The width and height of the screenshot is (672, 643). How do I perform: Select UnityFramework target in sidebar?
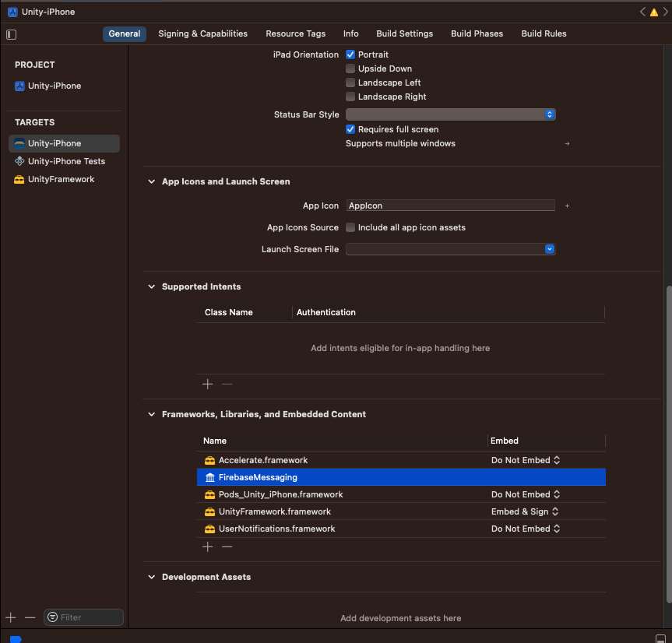coord(61,179)
